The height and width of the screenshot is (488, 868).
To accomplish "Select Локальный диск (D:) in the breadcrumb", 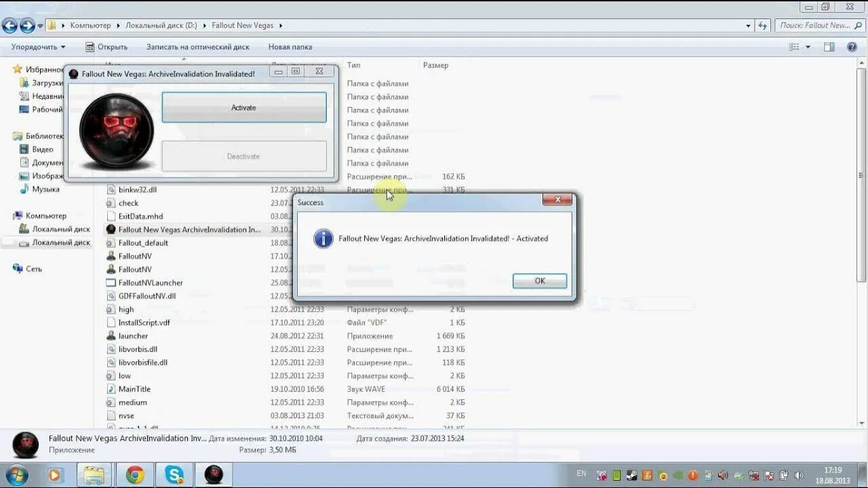I will (161, 26).
